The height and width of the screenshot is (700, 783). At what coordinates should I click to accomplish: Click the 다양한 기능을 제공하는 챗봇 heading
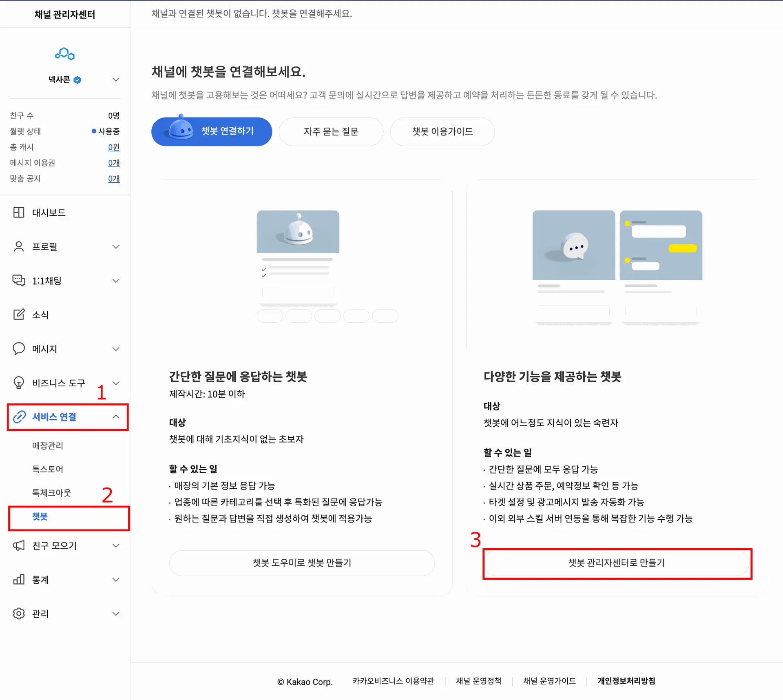[x=552, y=377]
